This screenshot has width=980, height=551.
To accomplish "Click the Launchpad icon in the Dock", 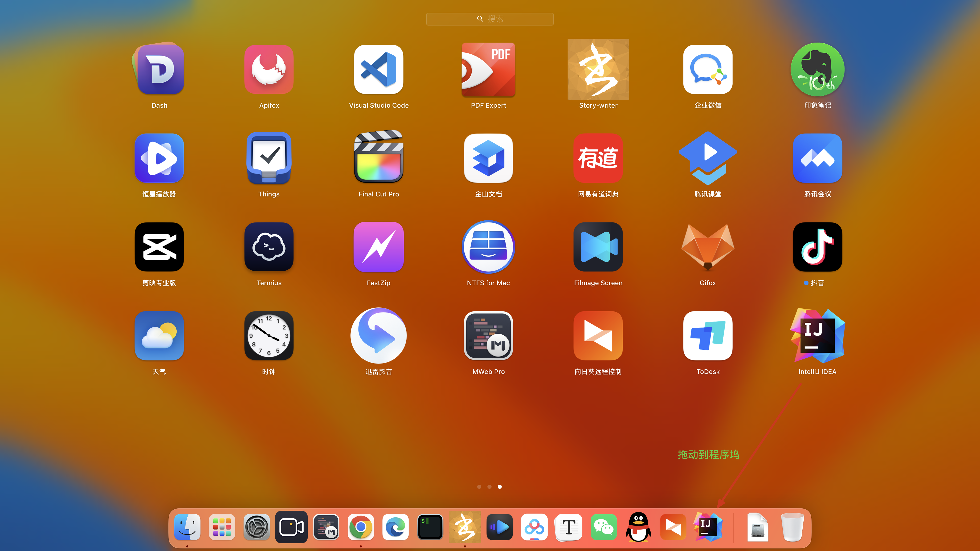I will point(222,527).
